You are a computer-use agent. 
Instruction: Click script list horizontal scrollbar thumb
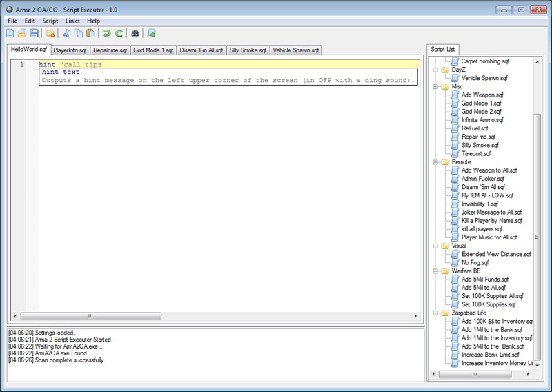pos(475,374)
